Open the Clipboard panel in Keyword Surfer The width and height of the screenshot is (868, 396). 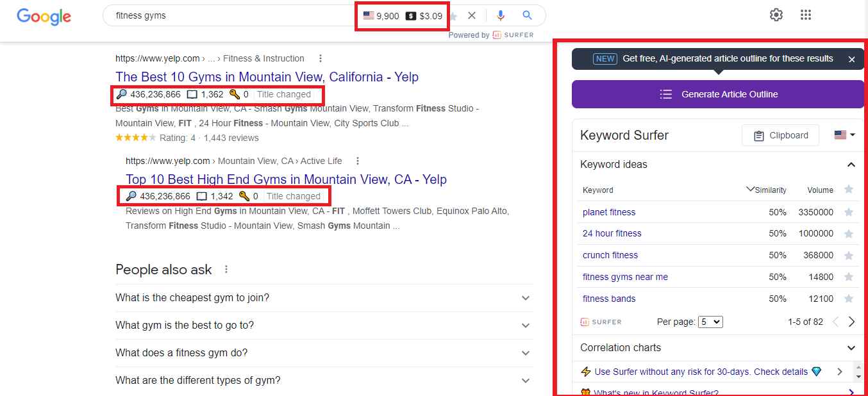pyautogui.click(x=780, y=135)
